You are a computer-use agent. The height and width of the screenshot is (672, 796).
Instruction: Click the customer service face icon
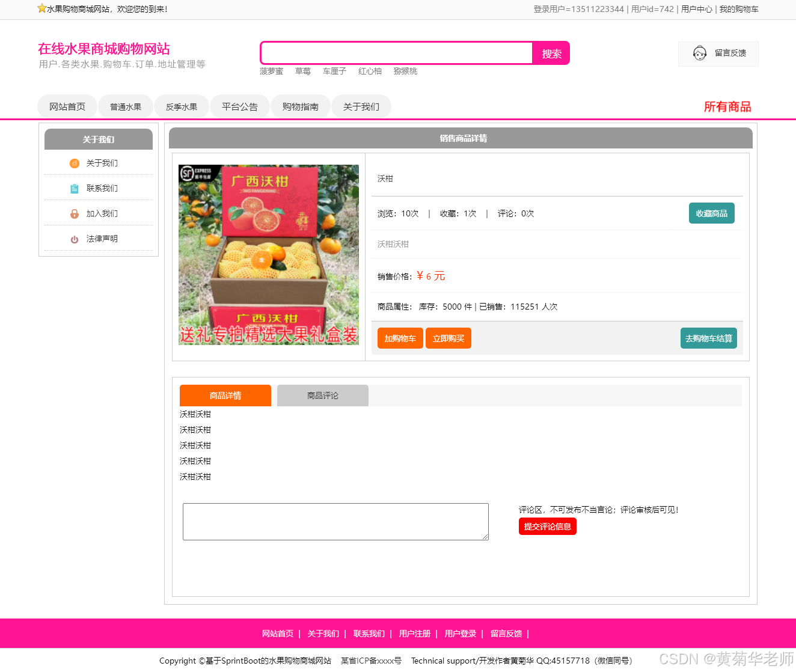pyautogui.click(x=700, y=53)
